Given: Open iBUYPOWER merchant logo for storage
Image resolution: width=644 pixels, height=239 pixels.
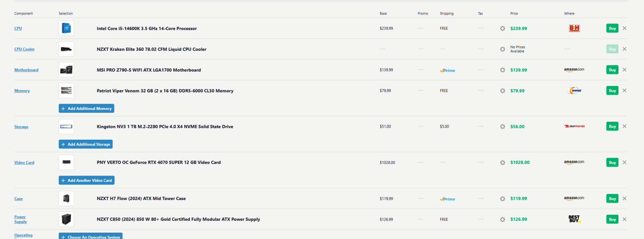Looking at the screenshot, I should [574, 127].
